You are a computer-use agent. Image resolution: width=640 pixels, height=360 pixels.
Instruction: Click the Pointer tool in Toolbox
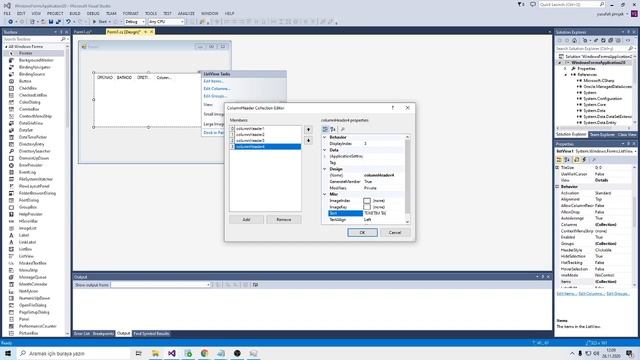[33, 53]
